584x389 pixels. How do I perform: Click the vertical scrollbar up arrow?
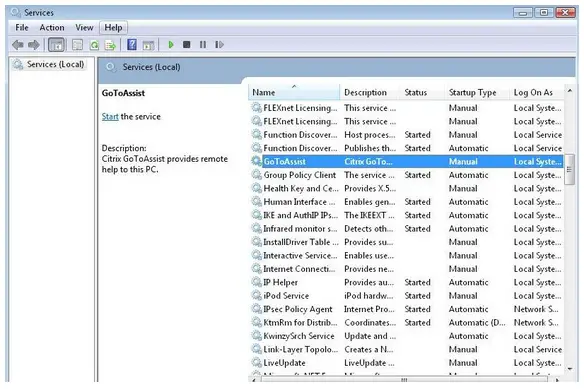(x=569, y=91)
